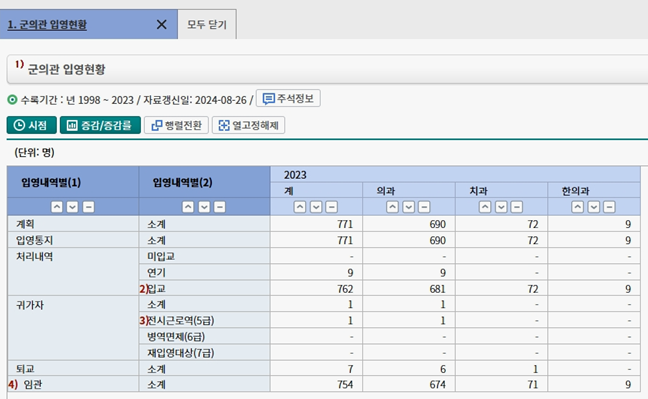This screenshot has width=648, height=399.
Task: Click the 71 value in 임관 row
Action: tap(533, 385)
